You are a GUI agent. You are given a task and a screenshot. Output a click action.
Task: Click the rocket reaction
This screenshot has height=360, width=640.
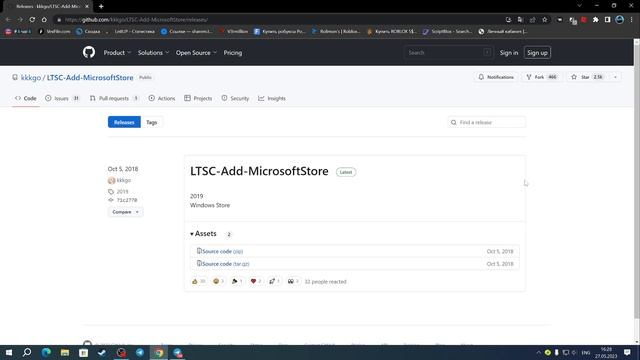275,281
